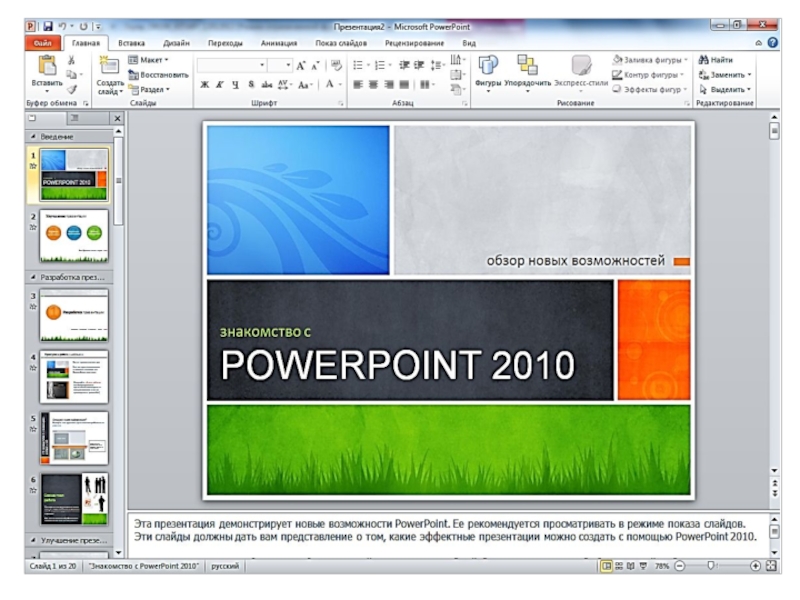Viewport: 800px width, 600px height.
Task: Open the Анимация ribbon tab
Action: click(278, 43)
